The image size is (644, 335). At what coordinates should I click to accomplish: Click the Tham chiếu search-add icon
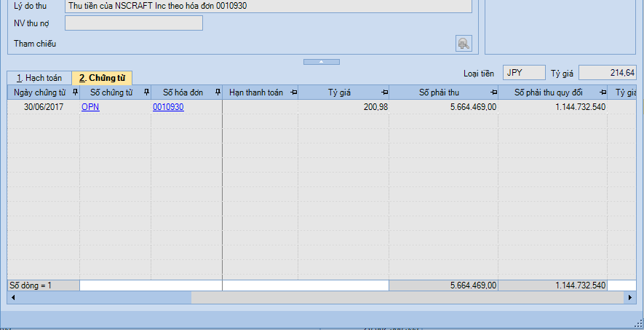tap(464, 44)
